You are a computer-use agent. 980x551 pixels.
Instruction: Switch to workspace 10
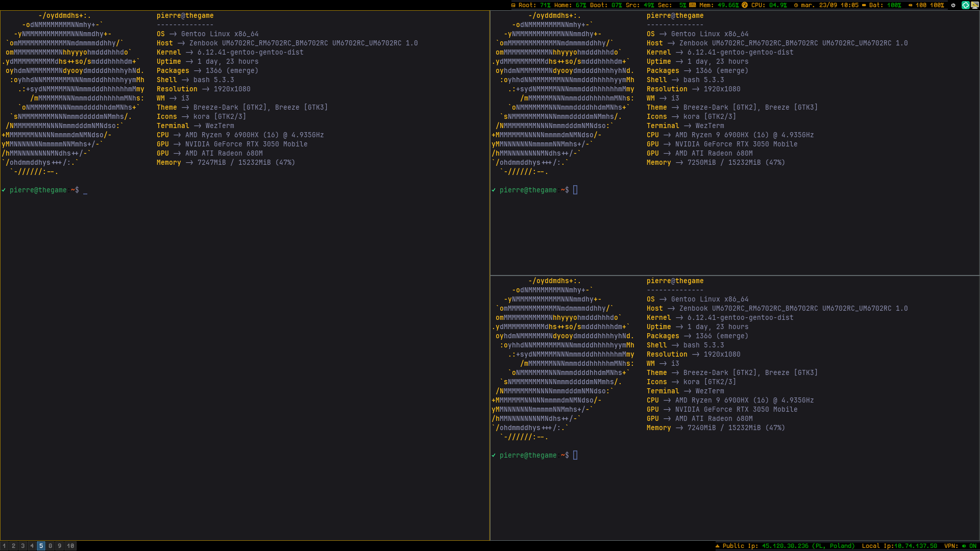tap(70, 546)
